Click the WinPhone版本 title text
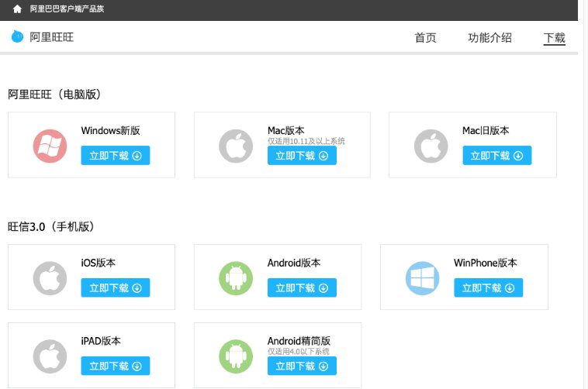 coord(486,263)
